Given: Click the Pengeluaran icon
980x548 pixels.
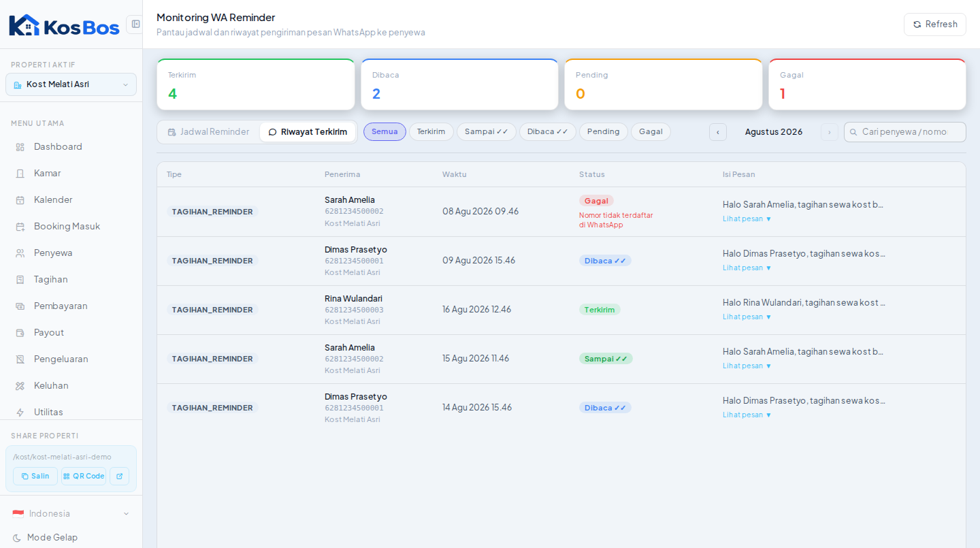Looking at the screenshot, I should click(20, 359).
